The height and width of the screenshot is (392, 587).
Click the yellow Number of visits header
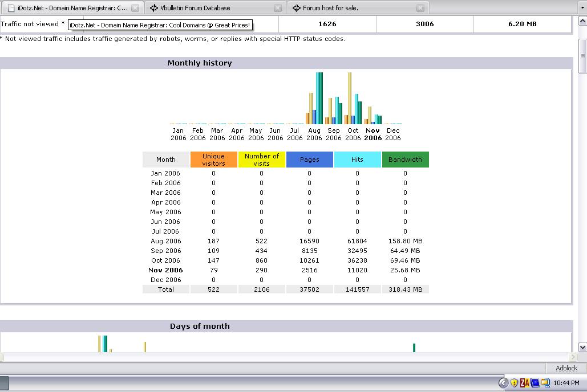pyautogui.click(x=261, y=160)
